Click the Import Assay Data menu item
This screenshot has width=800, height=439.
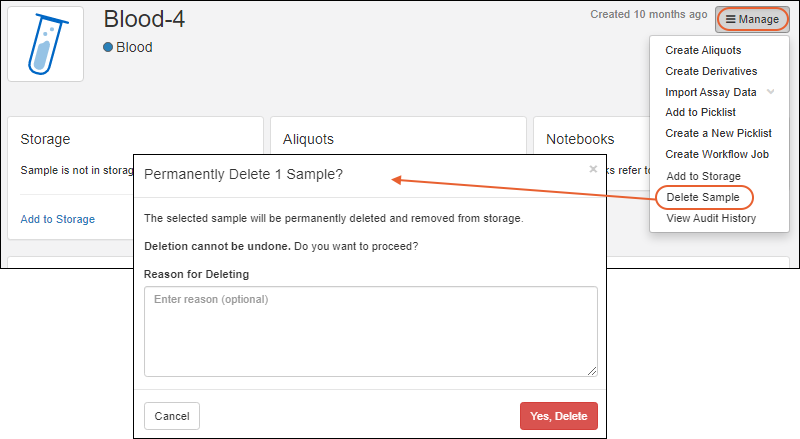click(710, 92)
